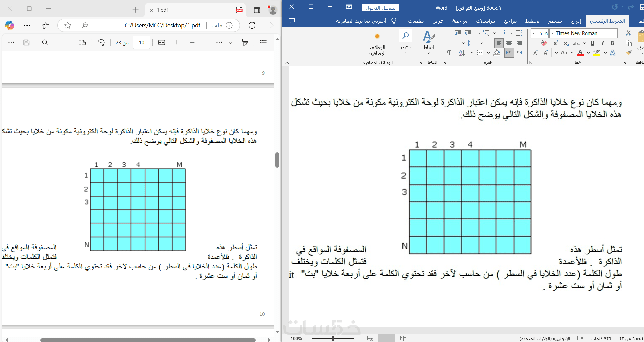The image size is (644, 342).
Task: Toggle show paragraph marks ¶
Action: point(449,53)
